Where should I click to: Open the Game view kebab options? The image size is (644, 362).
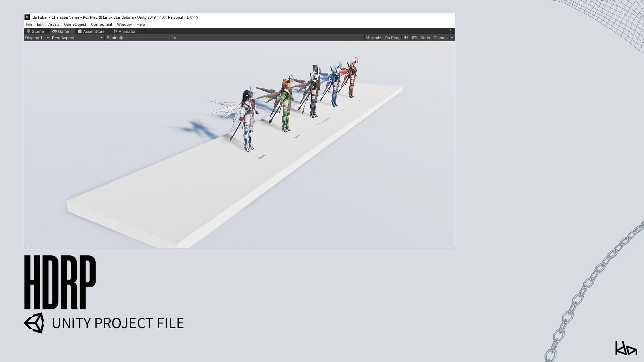point(451,31)
